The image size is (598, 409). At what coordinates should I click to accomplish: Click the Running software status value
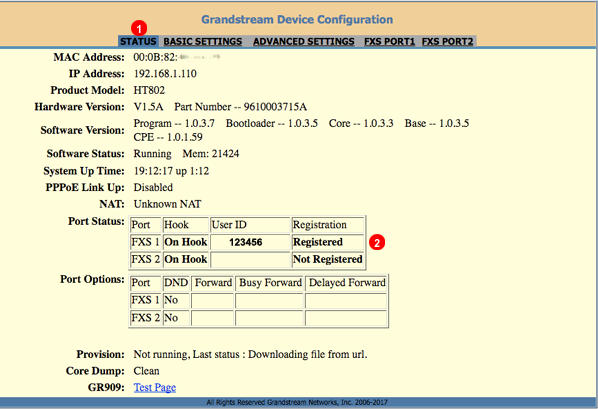coord(153,154)
